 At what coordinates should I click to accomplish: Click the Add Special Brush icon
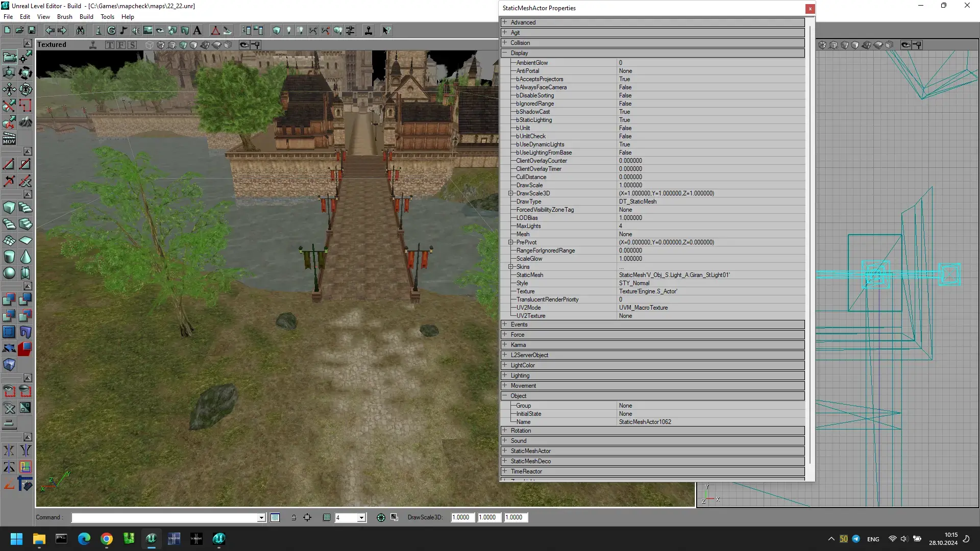click(x=9, y=332)
